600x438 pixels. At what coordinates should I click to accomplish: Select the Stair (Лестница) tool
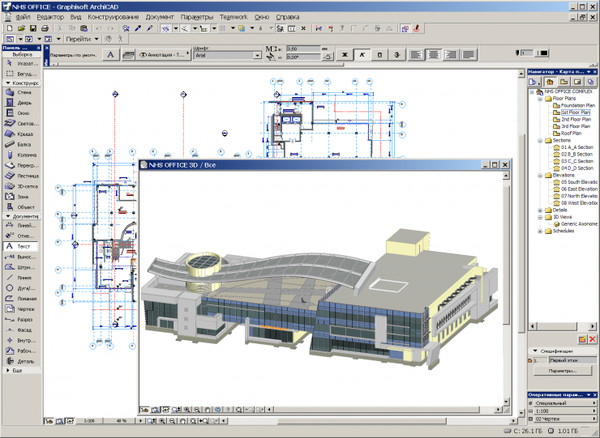[x=22, y=176]
